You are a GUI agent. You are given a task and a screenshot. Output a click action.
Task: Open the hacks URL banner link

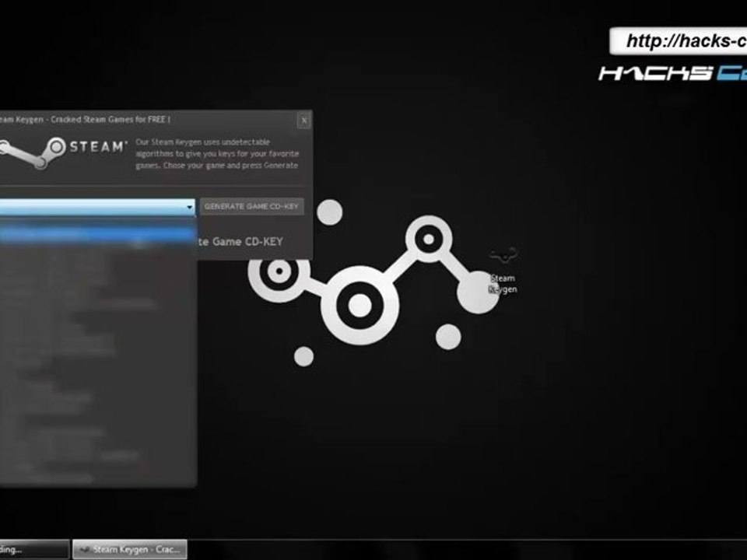coord(680,41)
